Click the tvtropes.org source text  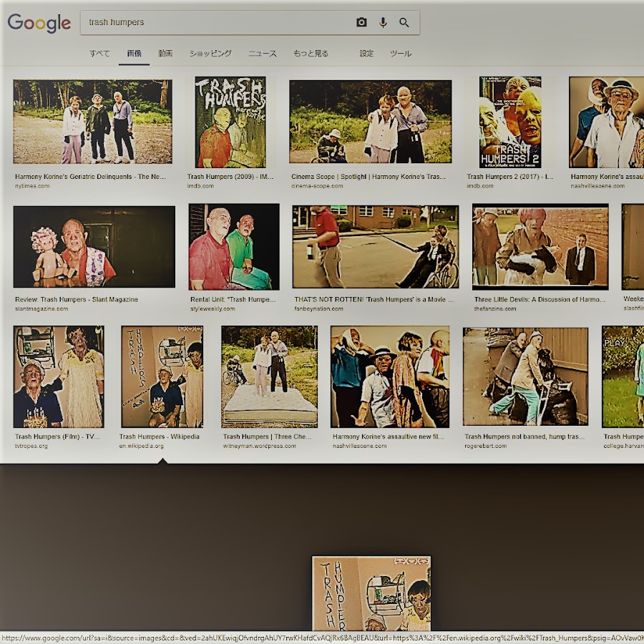tap(31, 446)
